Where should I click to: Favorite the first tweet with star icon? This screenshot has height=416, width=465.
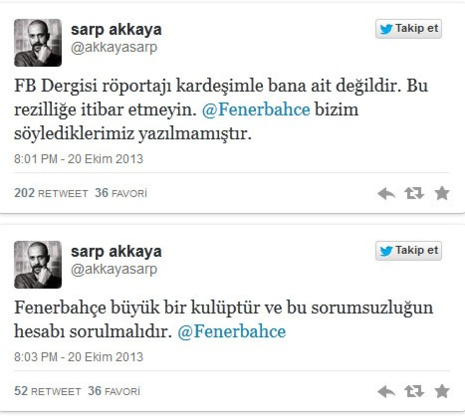click(x=442, y=193)
